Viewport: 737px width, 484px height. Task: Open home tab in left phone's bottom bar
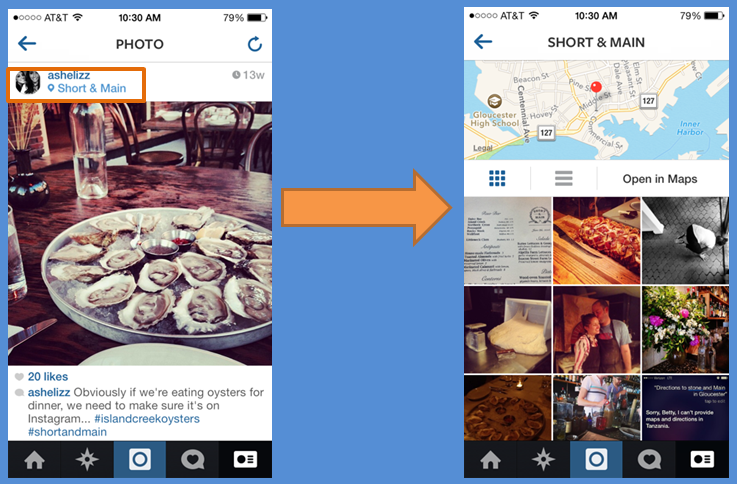click(x=34, y=460)
